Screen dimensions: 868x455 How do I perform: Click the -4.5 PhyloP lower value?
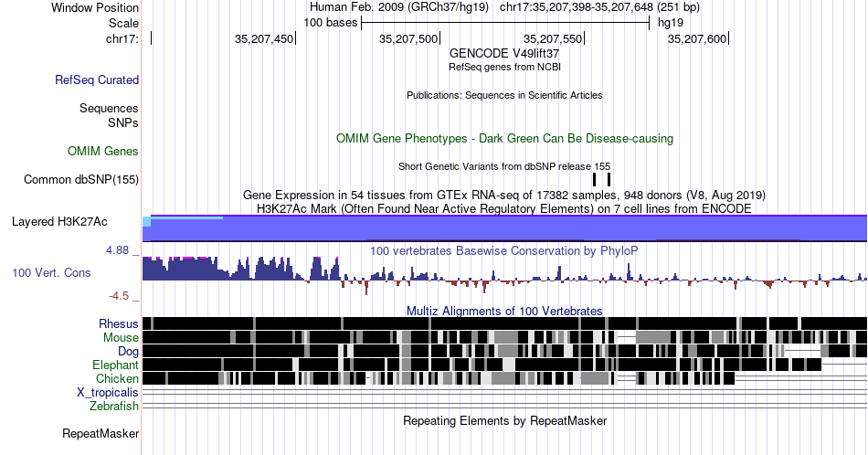click(119, 296)
